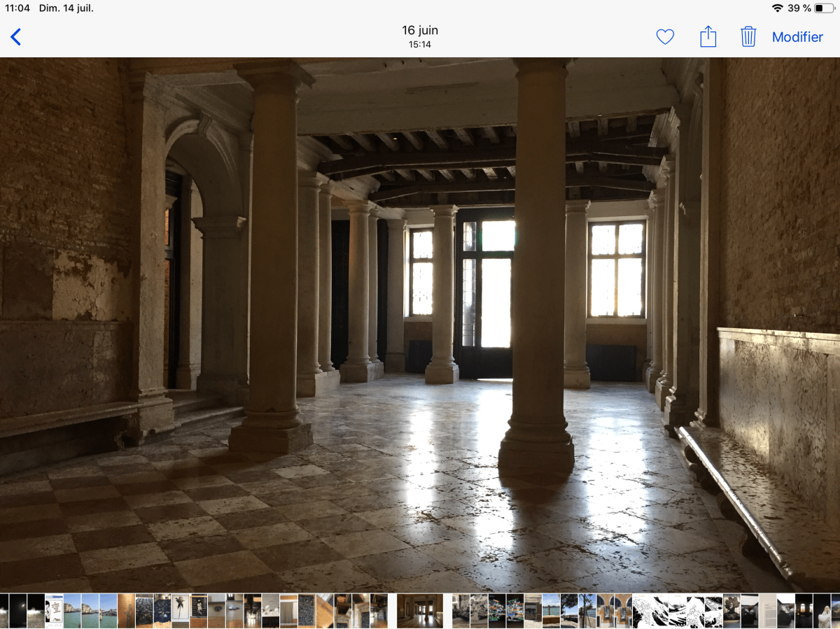
Task: Go back using the blue chevron
Action: click(x=16, y=37)
